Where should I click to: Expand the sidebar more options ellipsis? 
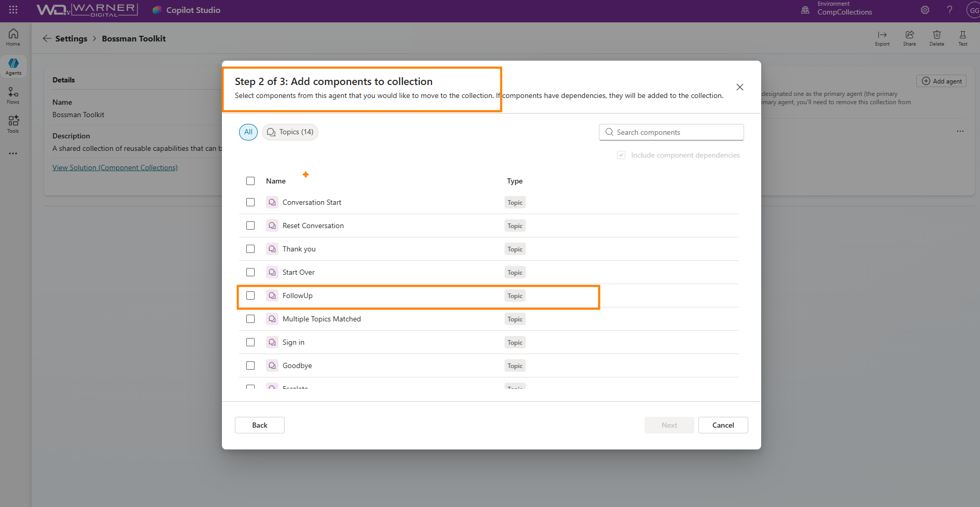[x=13, y=153]
